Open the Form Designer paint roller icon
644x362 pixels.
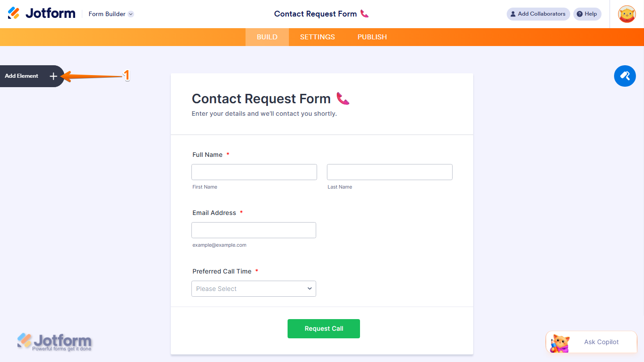(625, 76)
